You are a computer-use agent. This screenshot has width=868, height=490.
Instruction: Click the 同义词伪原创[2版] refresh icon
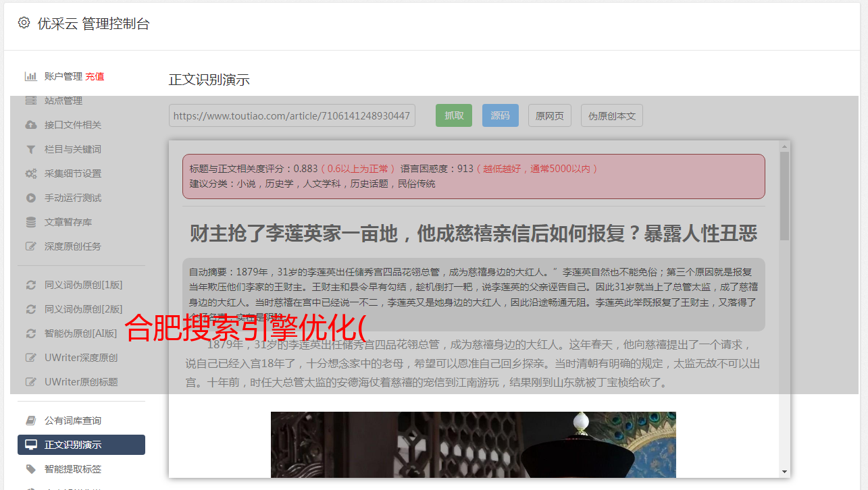click(30, 309)
